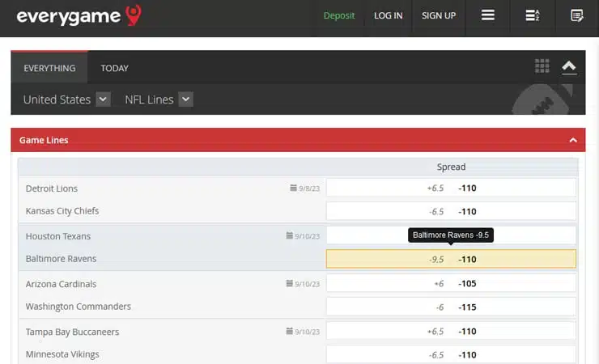Switch to the grid view icon

point(542,66)
